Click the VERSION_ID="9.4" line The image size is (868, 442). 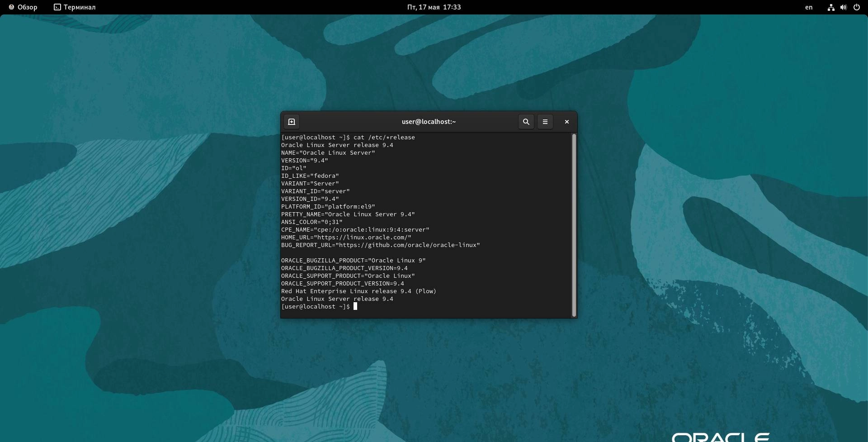tap(310, 199)
